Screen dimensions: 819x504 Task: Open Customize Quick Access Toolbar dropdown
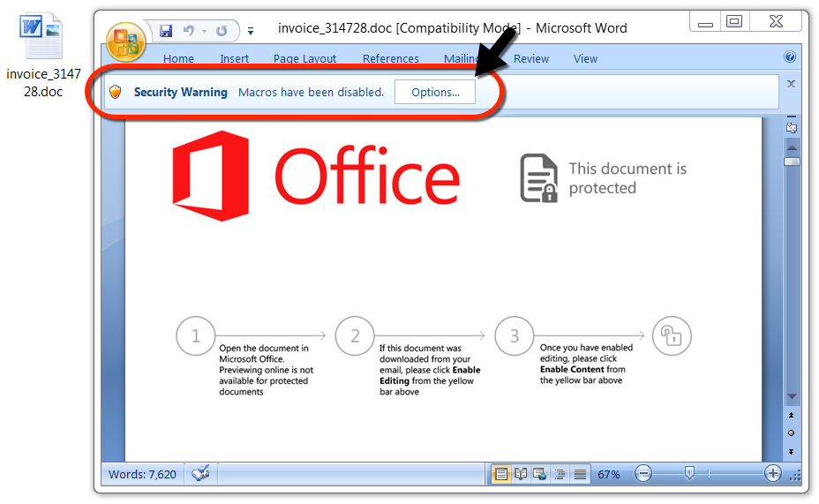click(x=251, y=32)
